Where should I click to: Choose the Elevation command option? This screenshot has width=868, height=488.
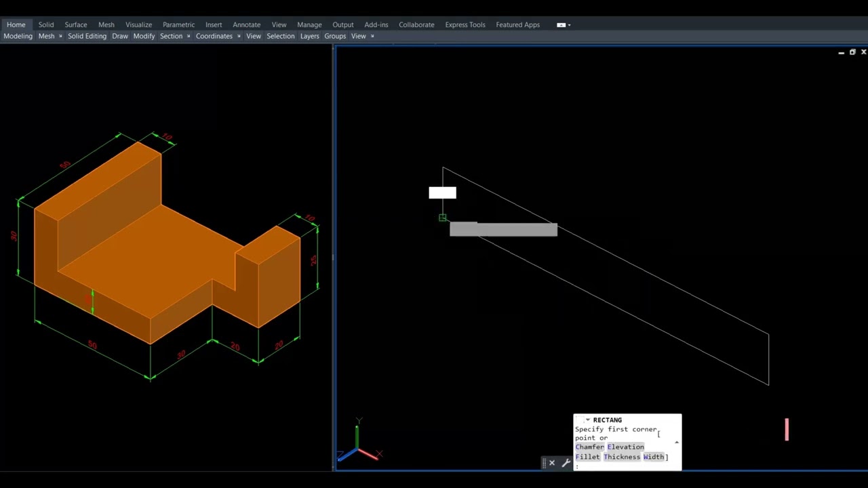click(625, 447)
